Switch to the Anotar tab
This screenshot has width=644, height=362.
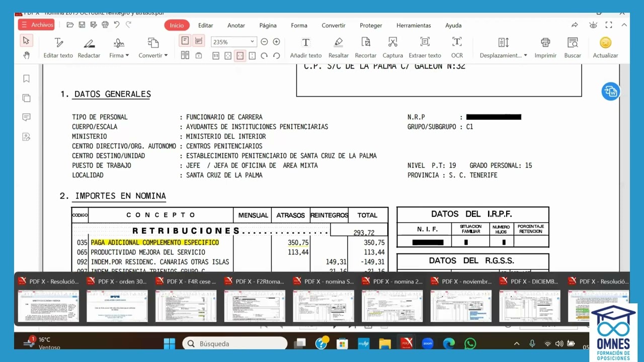(236, 25)
